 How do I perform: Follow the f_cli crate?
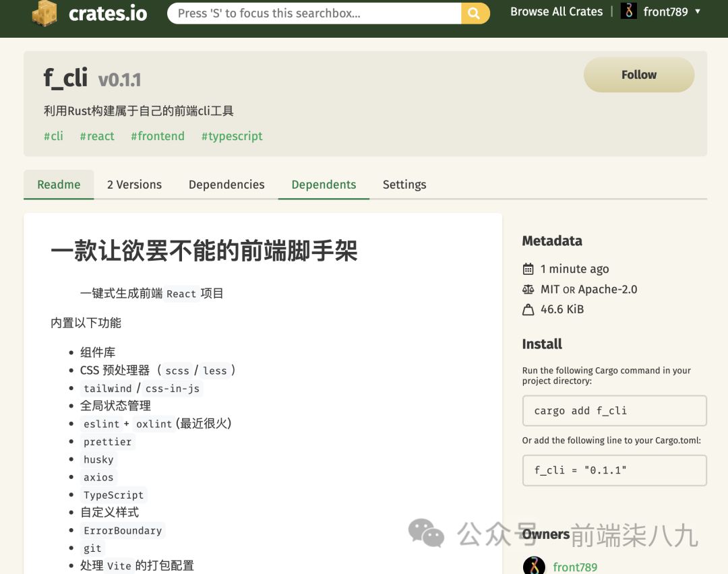(x=638, y=75)
